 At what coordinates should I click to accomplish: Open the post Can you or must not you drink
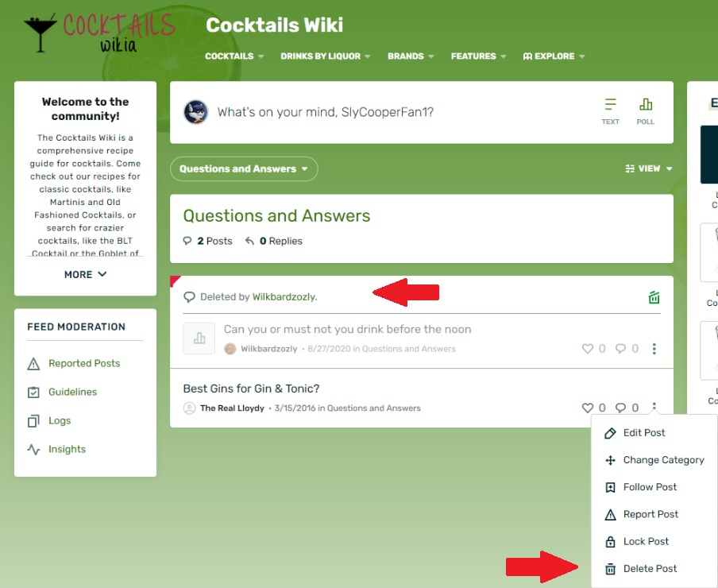[347, 329]
